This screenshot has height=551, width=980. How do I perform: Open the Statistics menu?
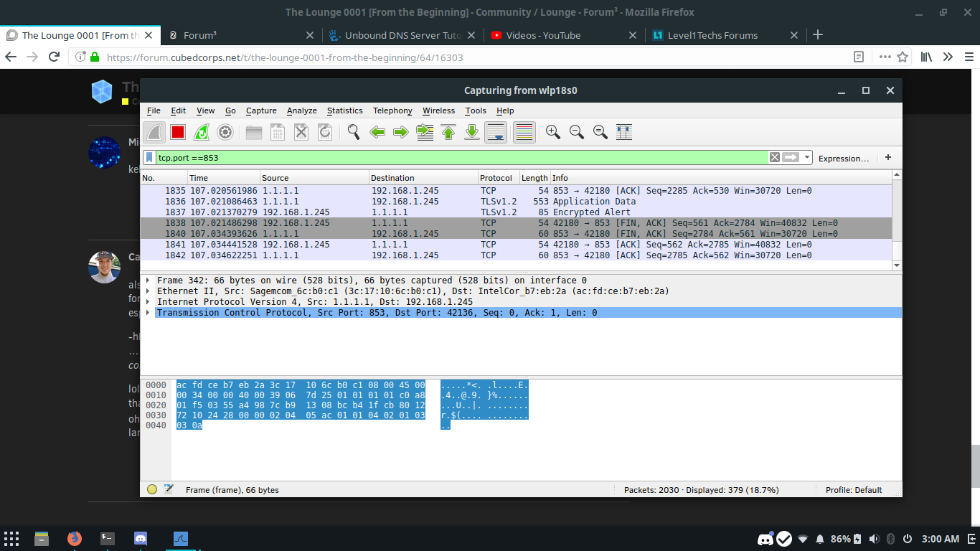point(345,110)
